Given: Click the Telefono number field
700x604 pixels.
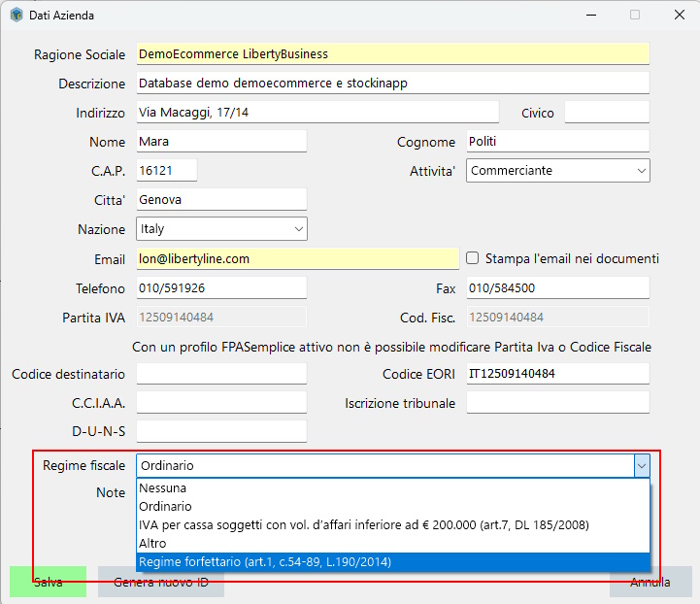Looking at the screenshot, I should pos(221,288).
